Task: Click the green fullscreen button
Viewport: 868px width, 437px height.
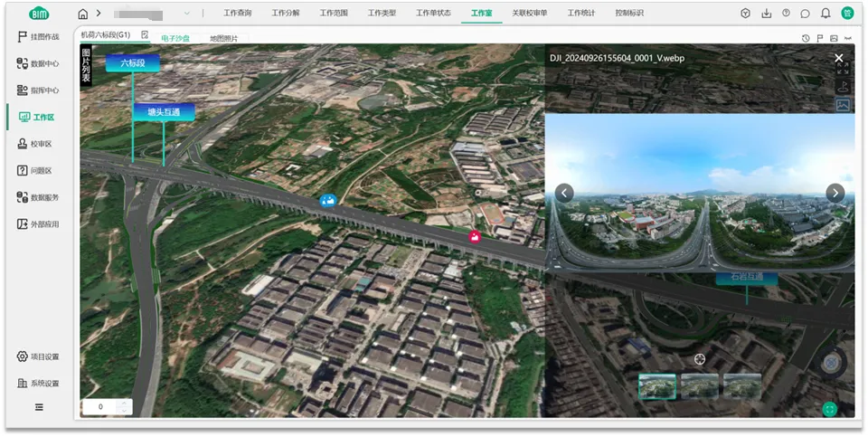Action: (829, 409)
